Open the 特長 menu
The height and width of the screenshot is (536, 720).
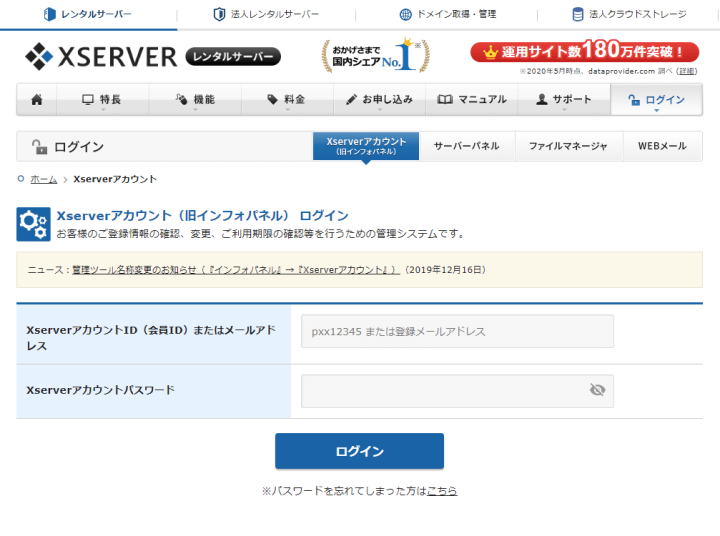(102, 99)
